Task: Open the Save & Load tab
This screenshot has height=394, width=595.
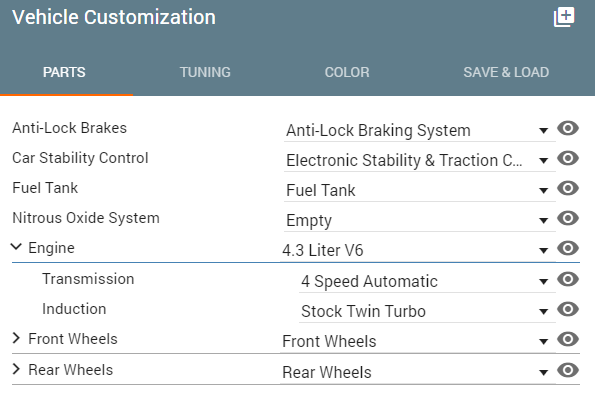Action: (x=506, y=72)
